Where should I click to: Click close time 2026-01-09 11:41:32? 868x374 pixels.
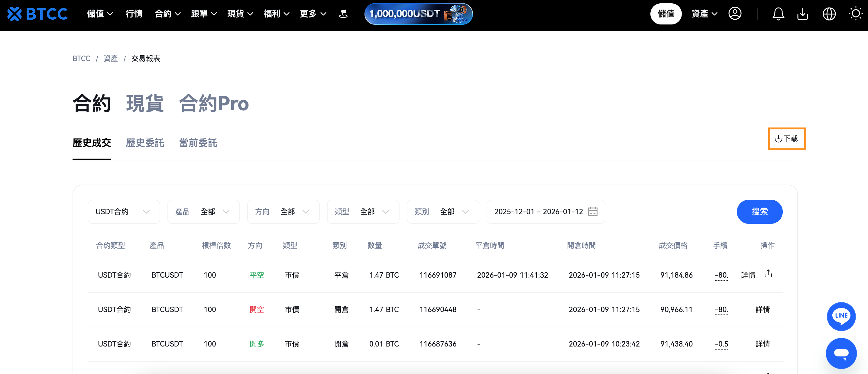coord(513,275)
